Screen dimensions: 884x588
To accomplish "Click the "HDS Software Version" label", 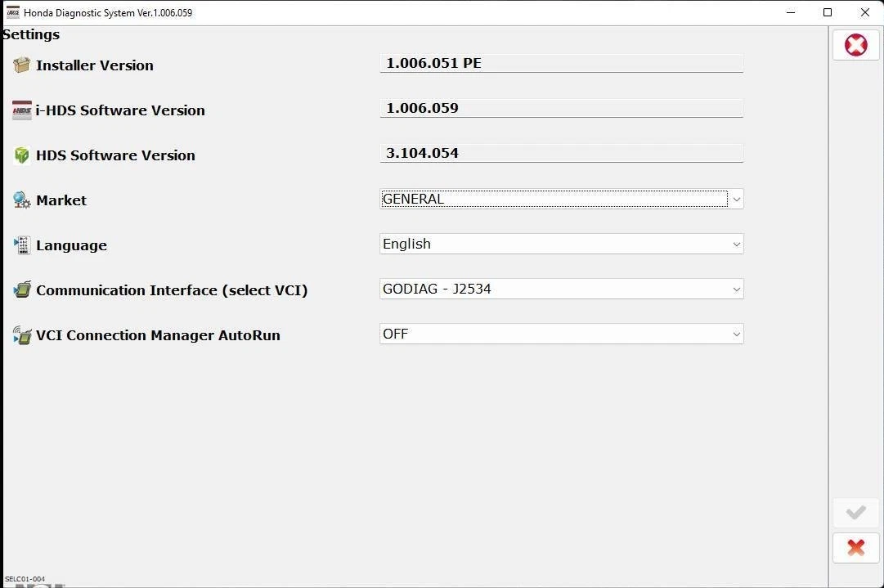I will (x=115, y=155).
